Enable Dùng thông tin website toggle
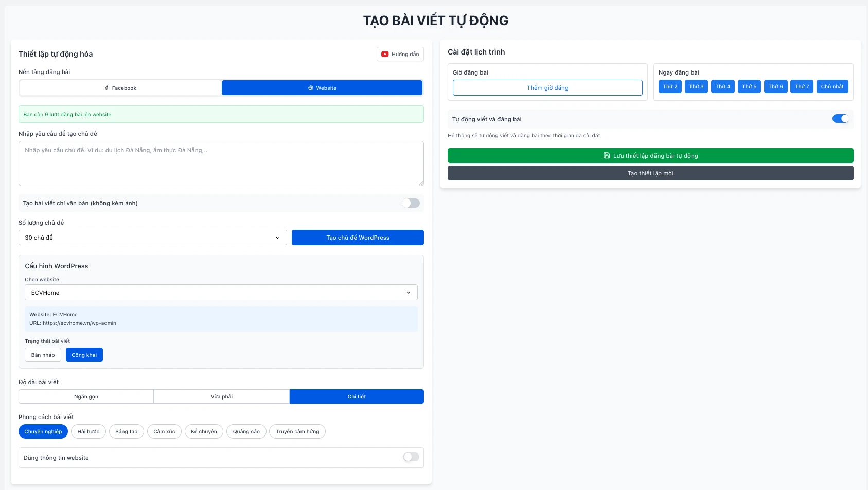868x490 pixels. tap(411, 457)
